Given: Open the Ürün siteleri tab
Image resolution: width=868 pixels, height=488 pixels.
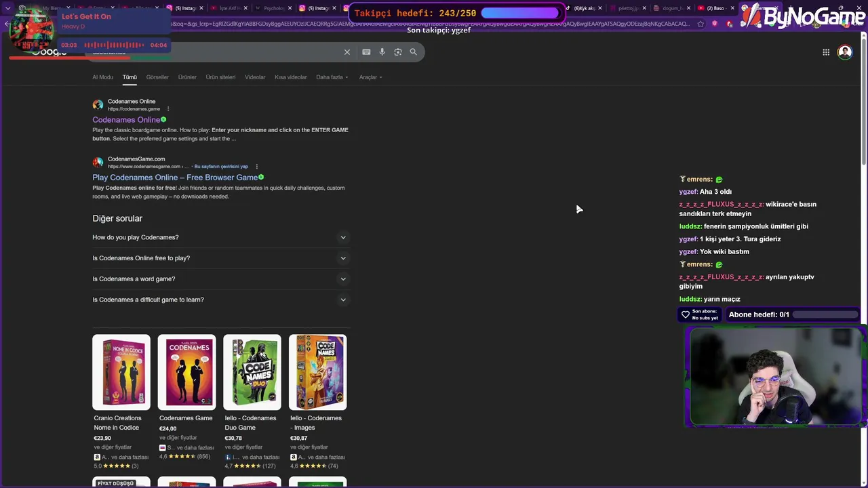Looking at the screenshot, I should 221,77.
